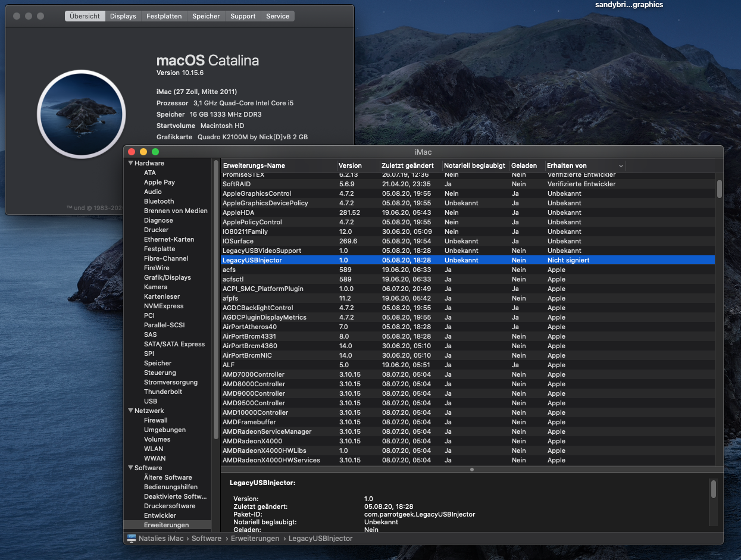Select Brennen von Medien in sidebar
Screen dimensions: 741x560
176,211
